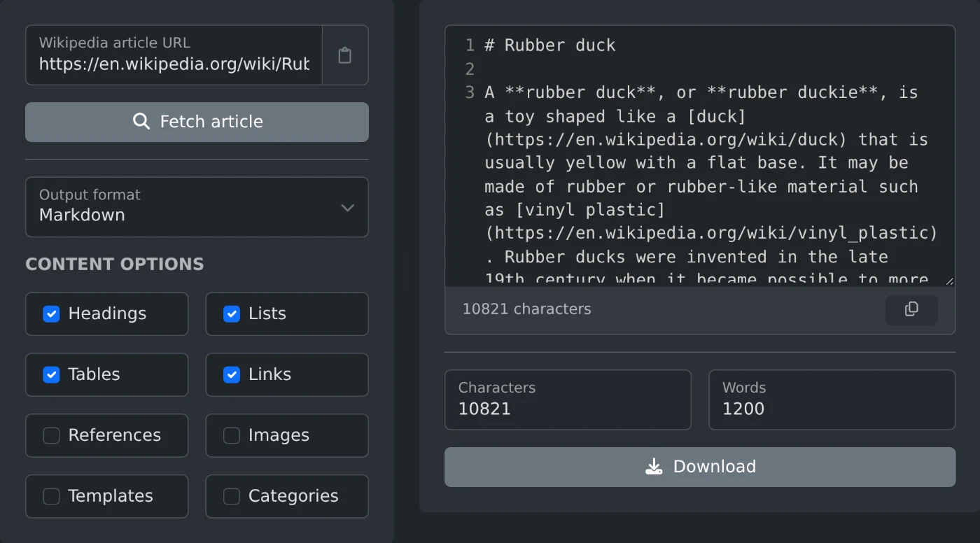Viewport: 980px width, 543px height.
Task: Paste URL using the clipboard icon
Action: click(345, 55)
